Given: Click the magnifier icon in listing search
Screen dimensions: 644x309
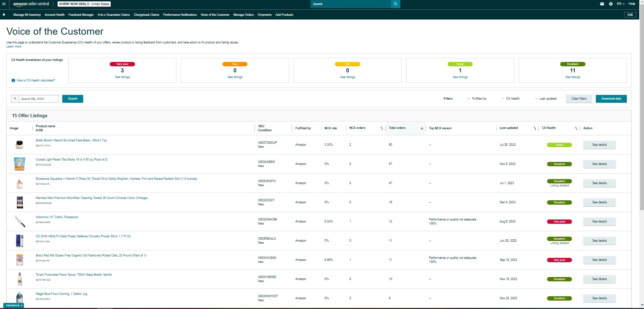Looking at the screenshot, I should 15,99.
